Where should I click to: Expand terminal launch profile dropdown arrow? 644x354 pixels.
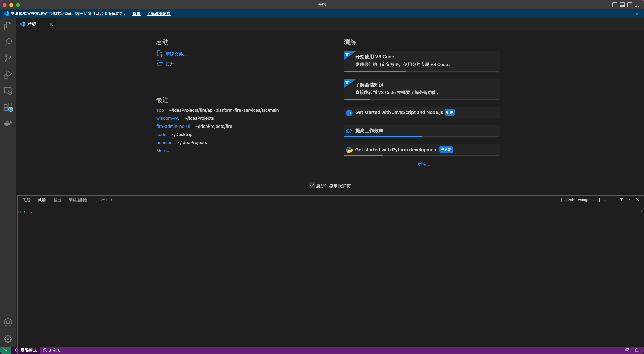pyautogui.click(x=605, y=200)
